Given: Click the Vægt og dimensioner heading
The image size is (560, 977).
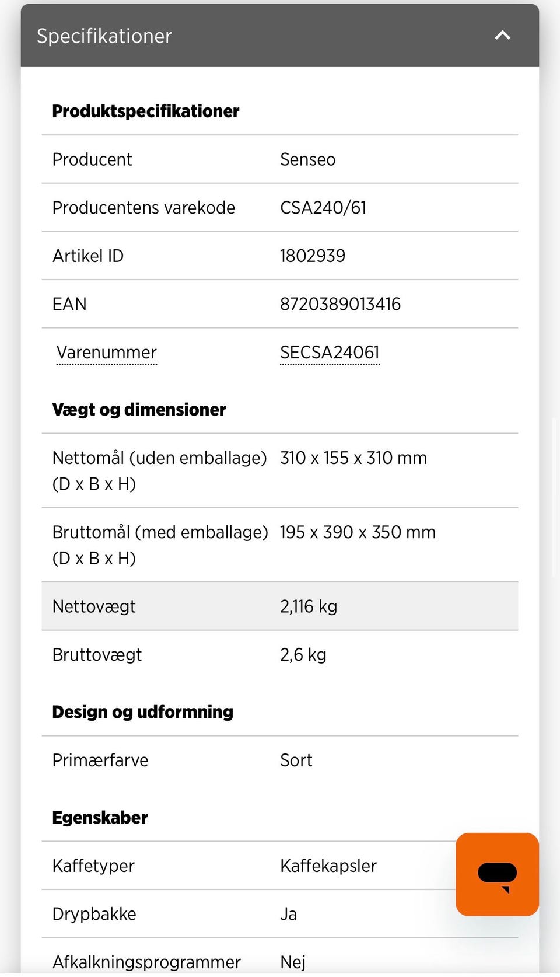Looking at the screenshot, I should (139, 410).
